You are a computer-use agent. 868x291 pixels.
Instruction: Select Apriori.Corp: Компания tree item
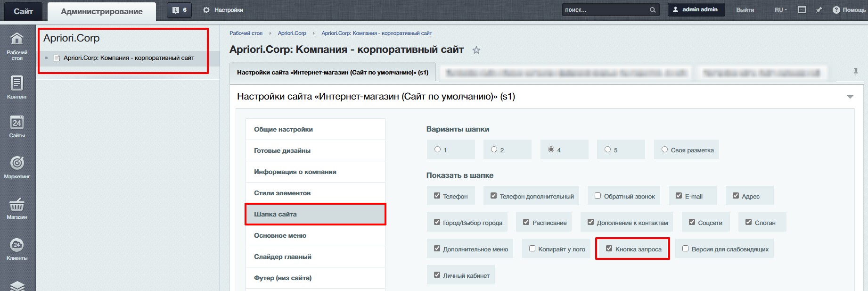(128, 58)
